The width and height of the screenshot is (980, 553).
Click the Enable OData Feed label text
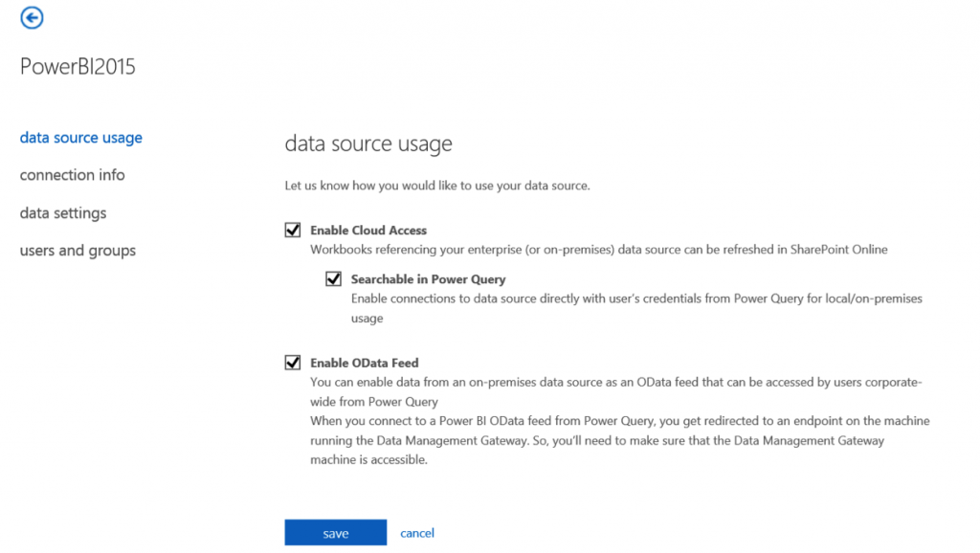[365, 364]
